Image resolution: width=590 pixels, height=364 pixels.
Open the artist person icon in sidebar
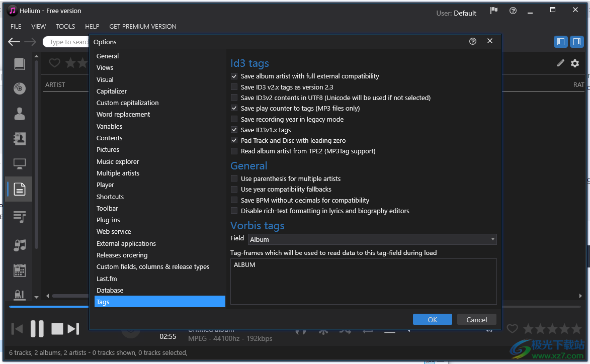click(x=20, y=114)
